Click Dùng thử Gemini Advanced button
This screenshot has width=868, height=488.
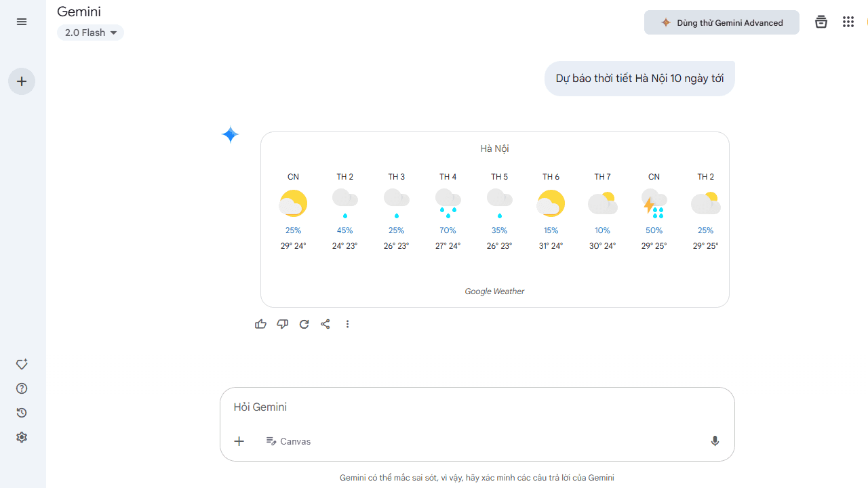click(722, 22)
